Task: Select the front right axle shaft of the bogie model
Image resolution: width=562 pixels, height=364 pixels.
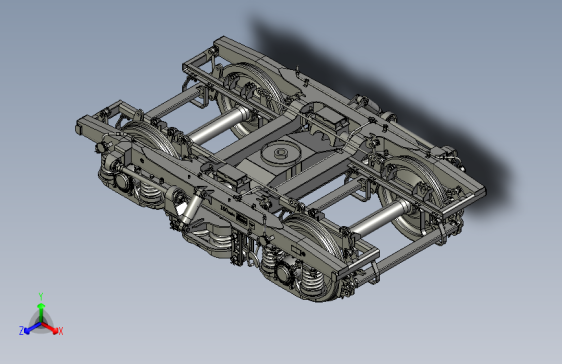Action: coord(381,218)
